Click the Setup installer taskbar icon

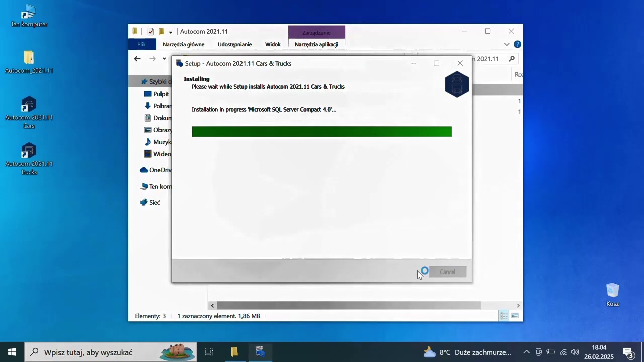click(260, 352)
